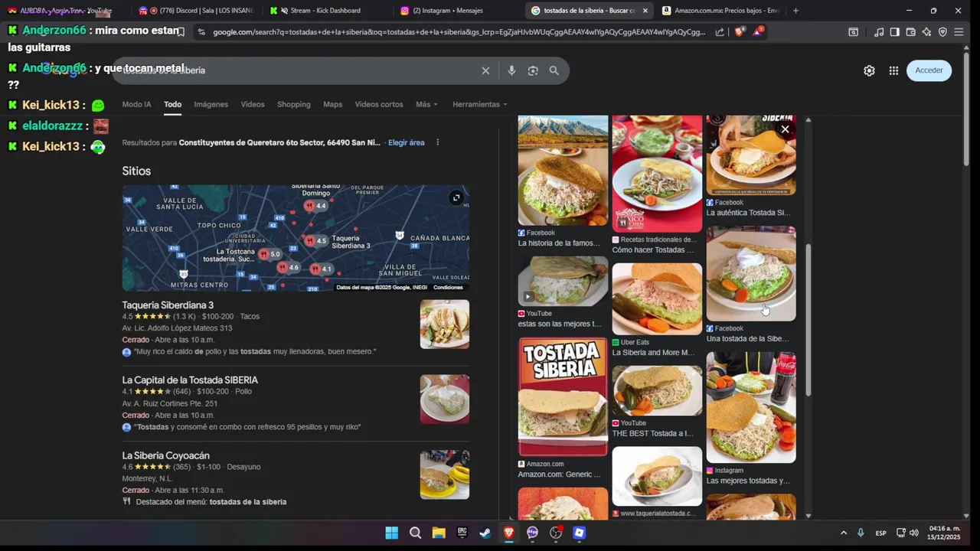
Task: Open the Windows Start menu
Action: click(391, 533)
